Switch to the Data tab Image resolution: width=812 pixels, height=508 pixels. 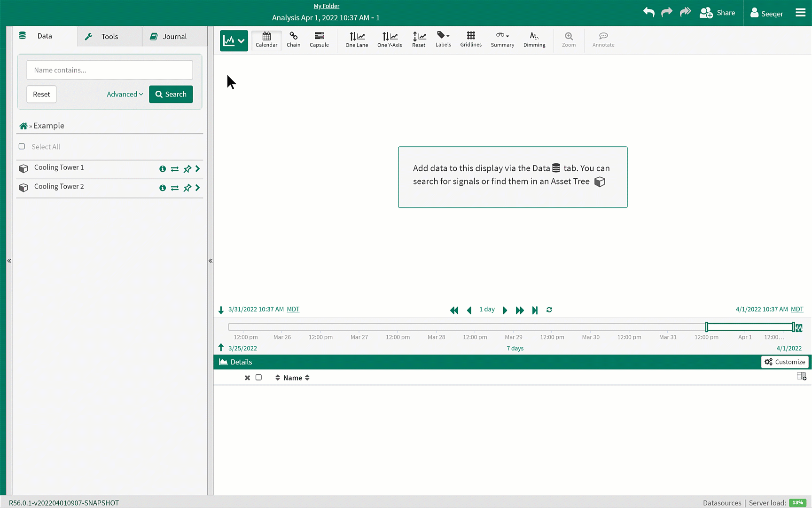pos(45,36)
